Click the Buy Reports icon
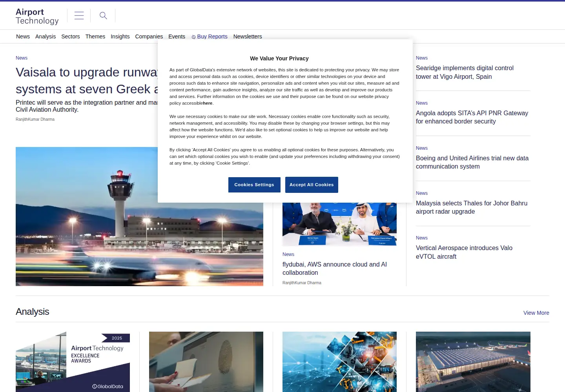This screenshot has height=392, width=565. click(x=193, y=37)
